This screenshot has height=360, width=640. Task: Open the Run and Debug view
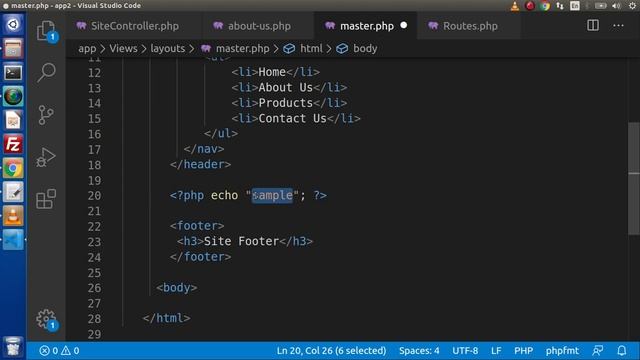46,157
